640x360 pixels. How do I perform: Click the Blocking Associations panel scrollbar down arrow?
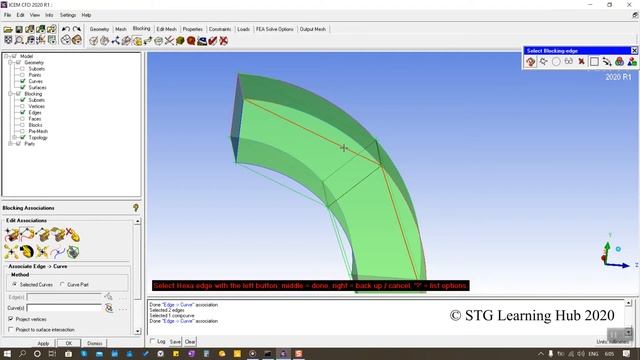pyautogui.click(x=138, y=331)
